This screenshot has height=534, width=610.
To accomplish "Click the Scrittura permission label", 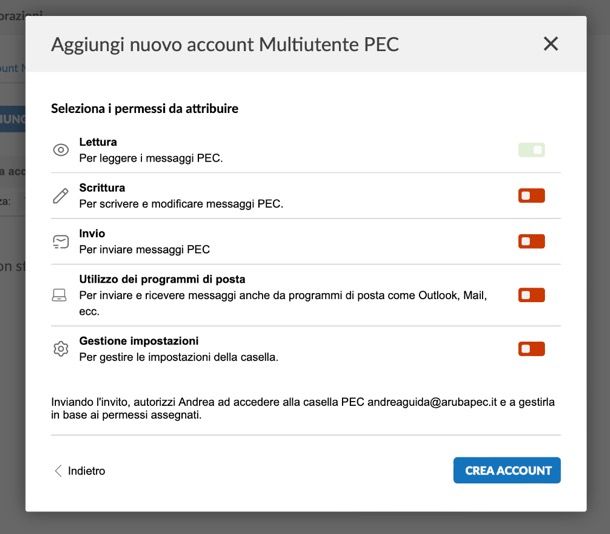I will point(102,188).
